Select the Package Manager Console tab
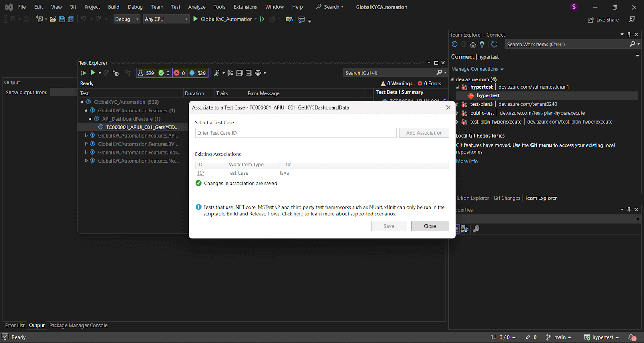 click(78, 326)
